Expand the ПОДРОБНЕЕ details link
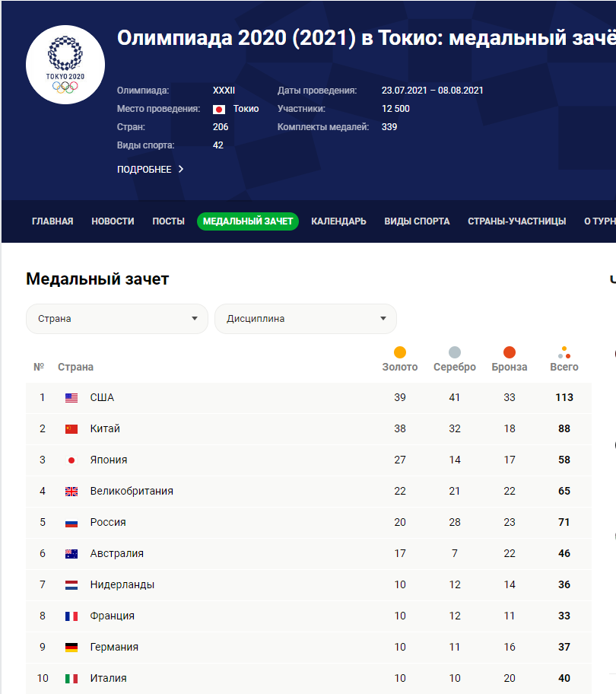 (x=151, y=170)
